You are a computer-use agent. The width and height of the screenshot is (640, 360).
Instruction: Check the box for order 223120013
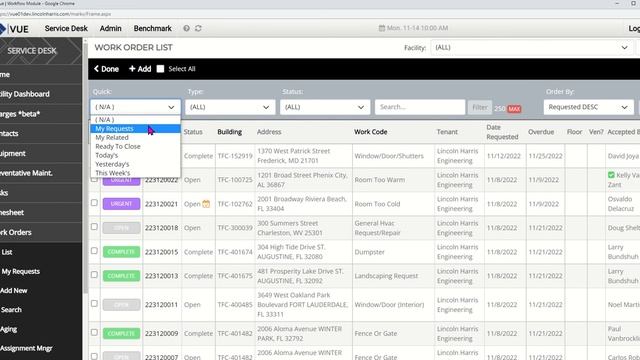94,275
